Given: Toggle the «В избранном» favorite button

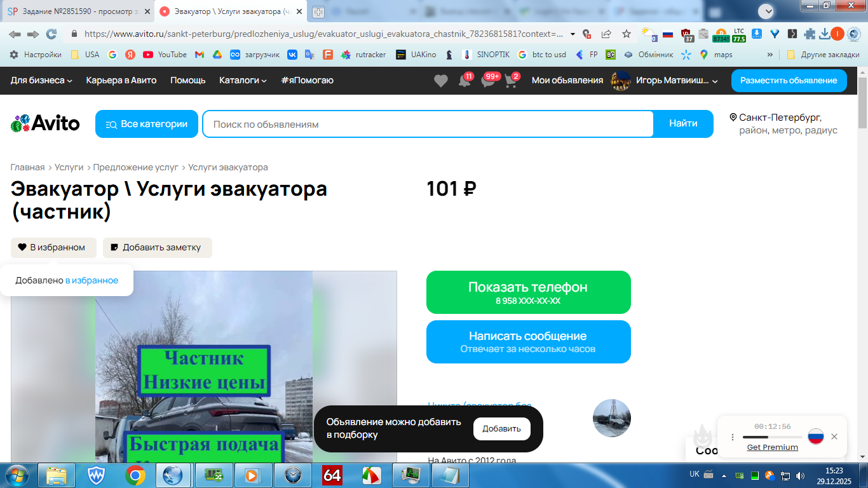Looking at the screenshot, I should coord(53,248).
